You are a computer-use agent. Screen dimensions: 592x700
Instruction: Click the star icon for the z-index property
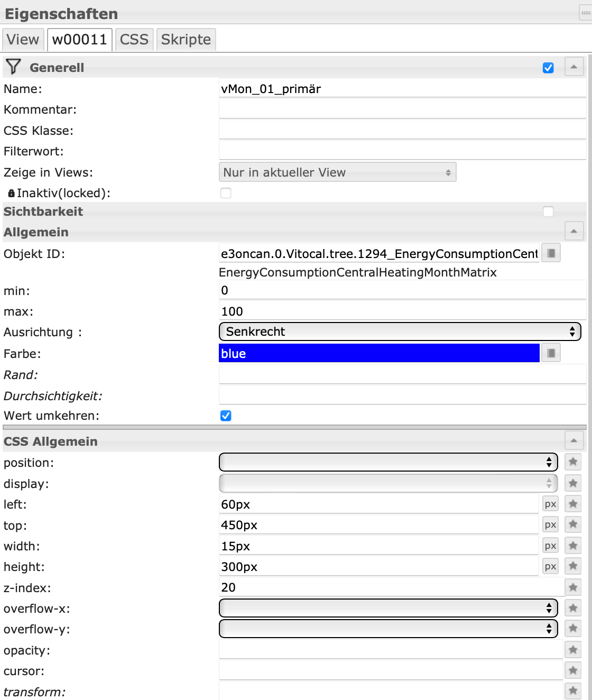[573, 587]
